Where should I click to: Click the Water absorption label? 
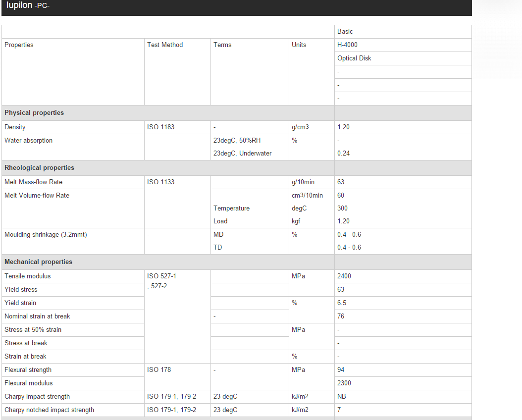click(x=29, y=141)
